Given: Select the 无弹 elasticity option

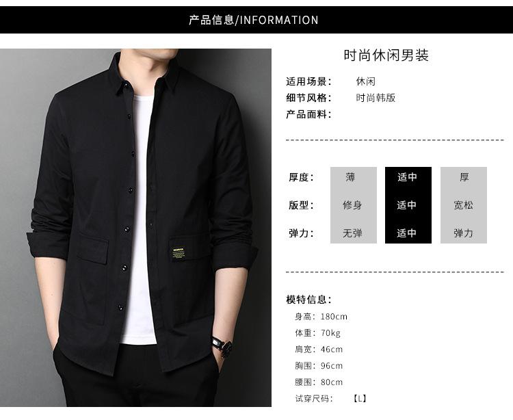Looking at the screenshot, I should pos(354,233).
